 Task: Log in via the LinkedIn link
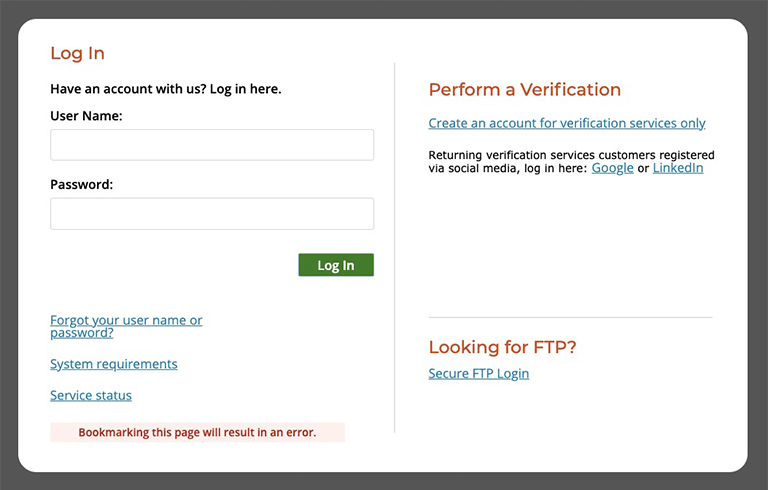678,168
